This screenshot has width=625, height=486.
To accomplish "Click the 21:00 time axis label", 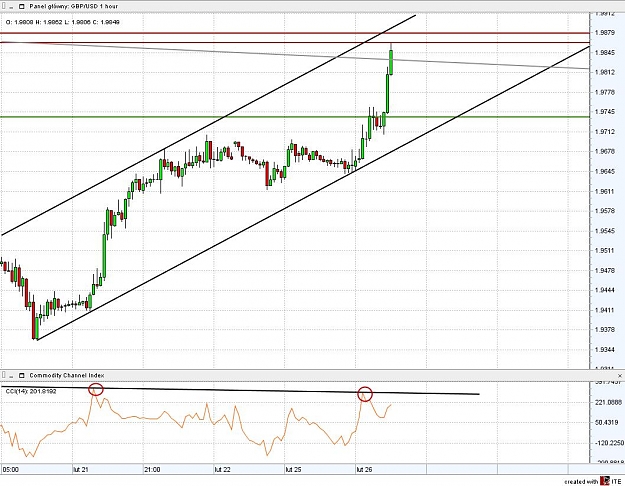I will point(152,470).
